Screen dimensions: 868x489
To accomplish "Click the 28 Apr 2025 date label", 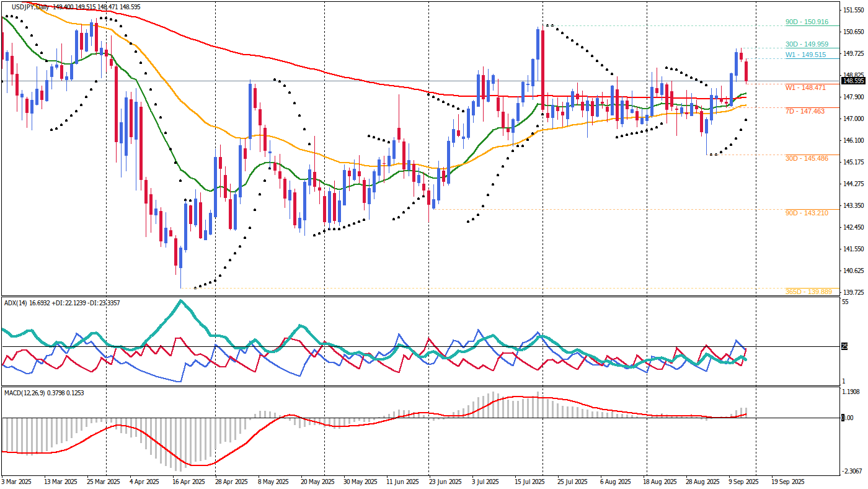I will point(231,482).
